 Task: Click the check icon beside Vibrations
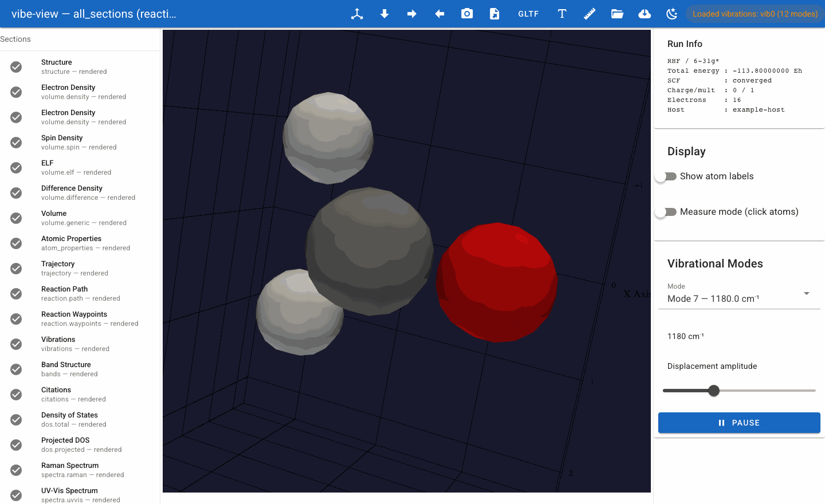(x=16, y=344)
